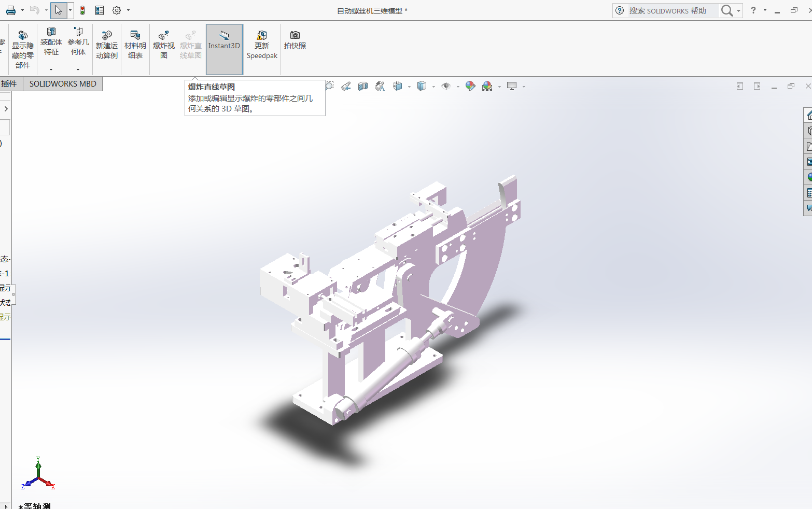The image size is (812, 509).
Task: Click the Rebuild traffic light icon
Action: [x=82, y=10]
